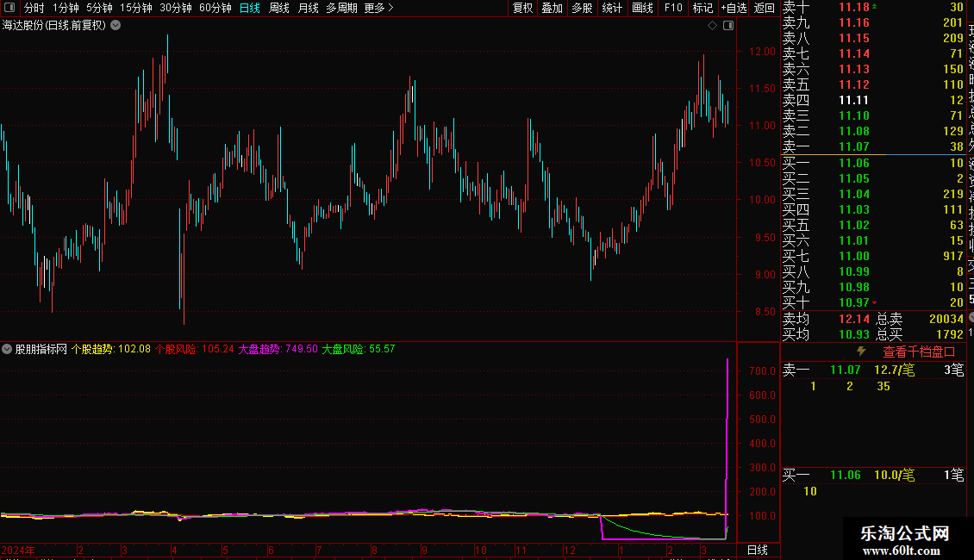This screenshot has height=560, width=974.
Task: Click the diamond icon above the chart
Action: [713, 26]
